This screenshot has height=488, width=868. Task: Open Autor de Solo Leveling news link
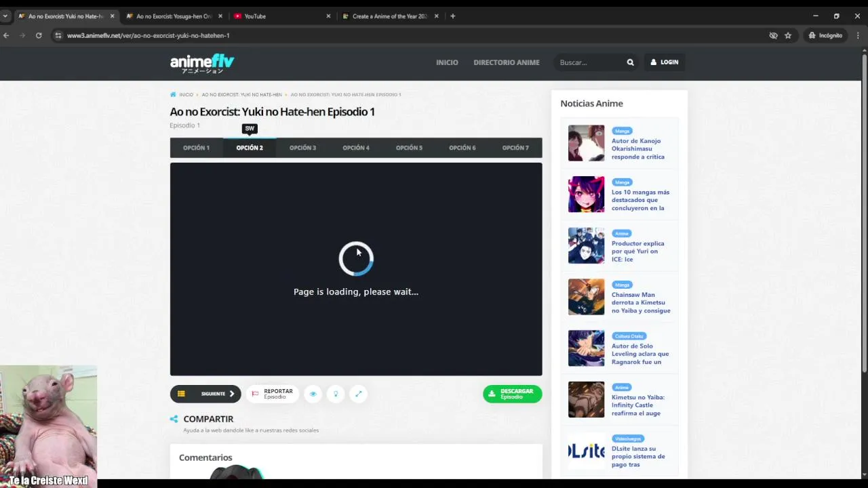coord(640,354)
